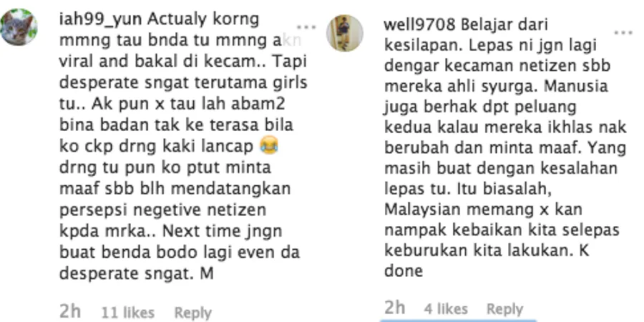Click the crying-laughing emoji in the comment
The width and height of the screenshot is (644, 322).
tap(269, 146)
